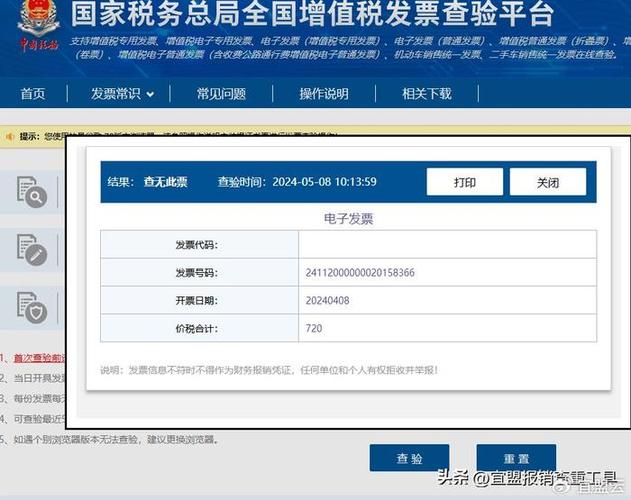Click the 电子发票 heading
631x500 pixels.
pyautogui.click(x=348, y=219)
